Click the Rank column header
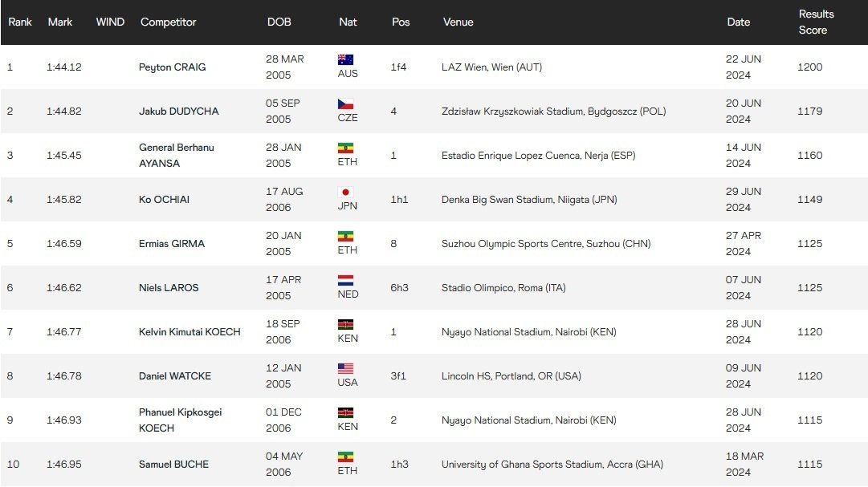Image resolution: width=868 pixels, height=487 pixels. pos(20,22)
